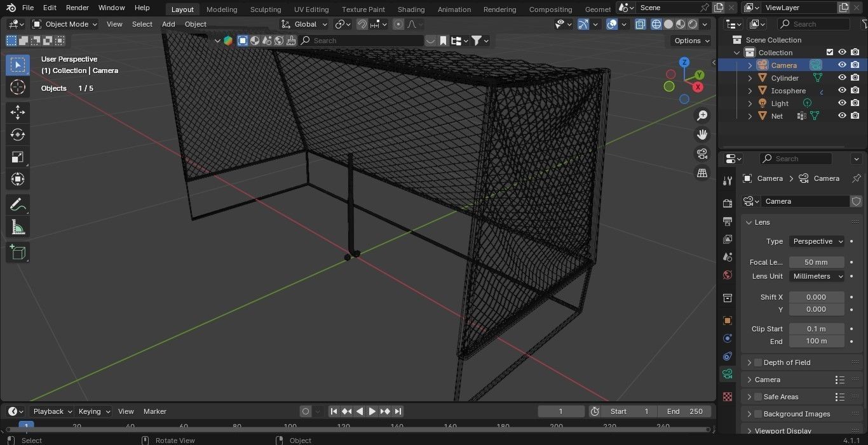Click the End frame 250 field
This screenshot has width=868, height=445.
[x=685, y=411]
